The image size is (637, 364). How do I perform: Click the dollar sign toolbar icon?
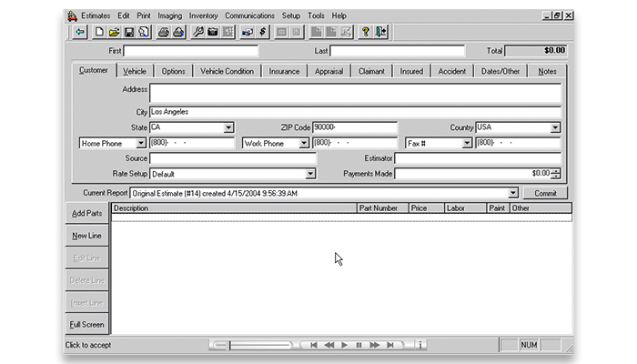point(262,32)
